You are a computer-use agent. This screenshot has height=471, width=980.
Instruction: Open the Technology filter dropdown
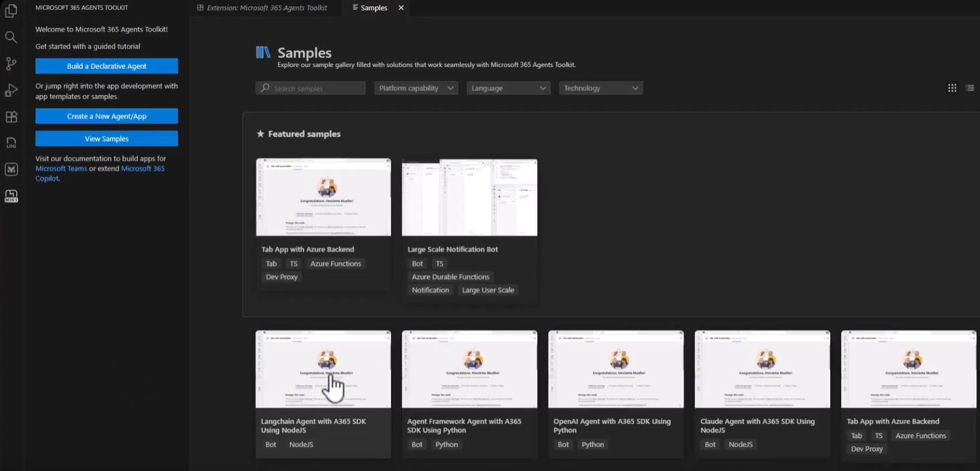tap(600, 88)
